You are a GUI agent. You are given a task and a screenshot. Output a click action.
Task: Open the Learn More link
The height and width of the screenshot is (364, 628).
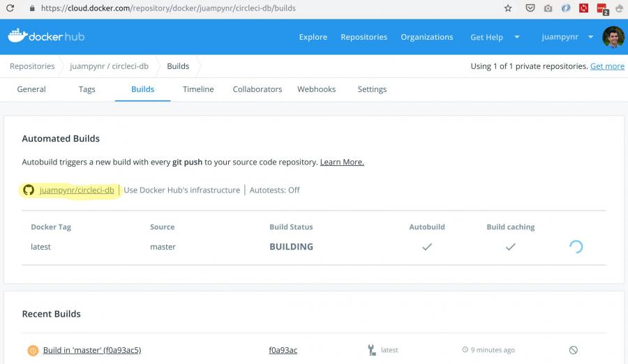pyautogui.click(x=342, y=162)
